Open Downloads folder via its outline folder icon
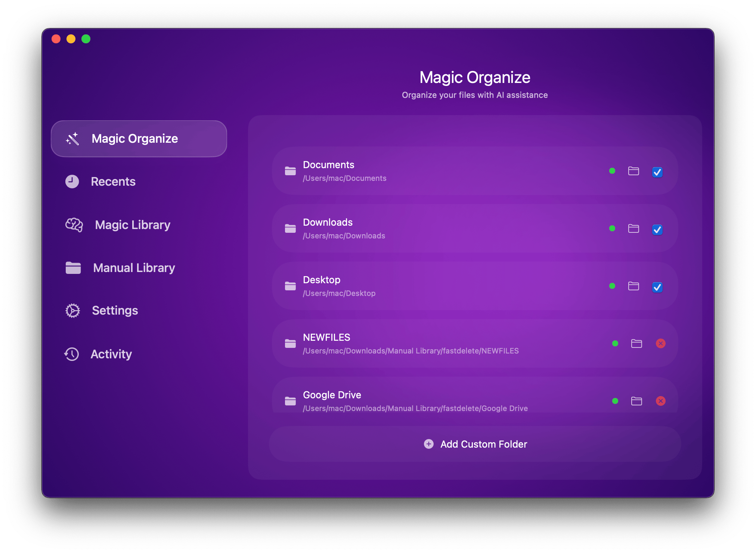This screenshot has height=553, width=756. 633,229
